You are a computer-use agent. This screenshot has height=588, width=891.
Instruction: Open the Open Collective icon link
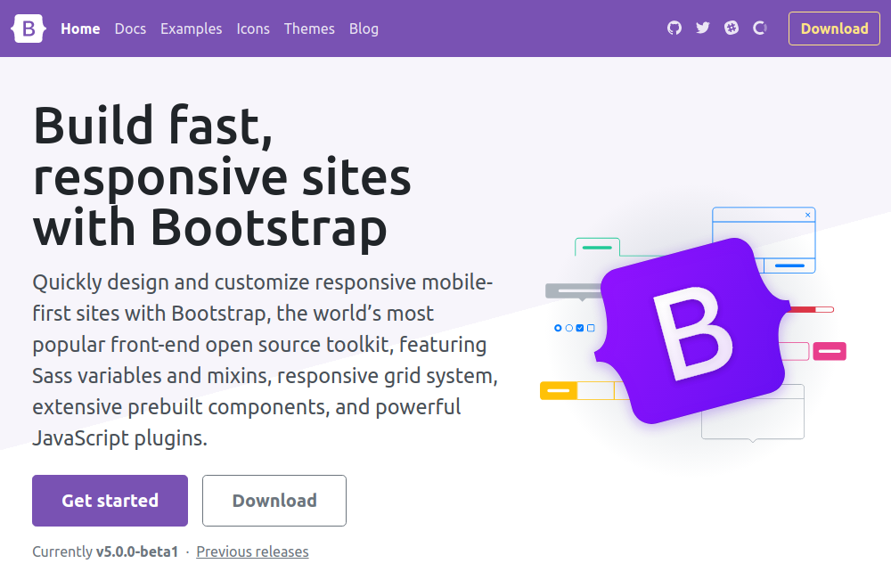click(760, 28)
